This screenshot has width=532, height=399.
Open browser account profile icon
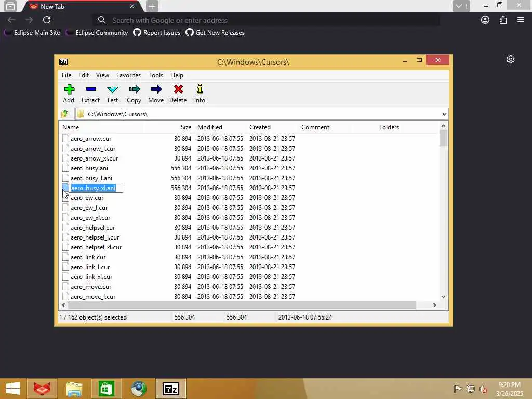(485, 20)
